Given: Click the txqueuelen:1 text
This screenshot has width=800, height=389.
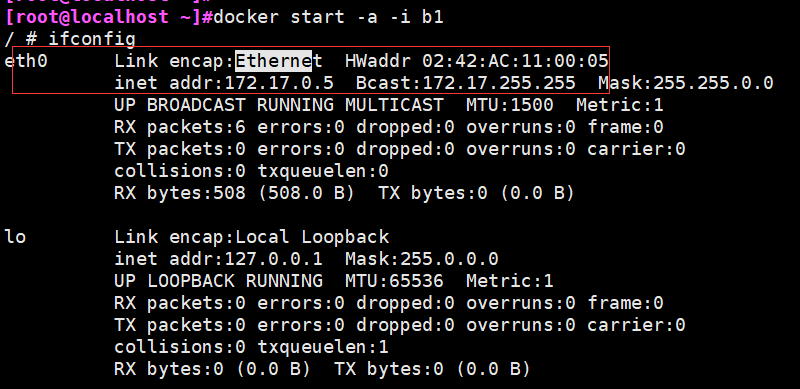Looking at the screenshot, I should tap(323, 347).
